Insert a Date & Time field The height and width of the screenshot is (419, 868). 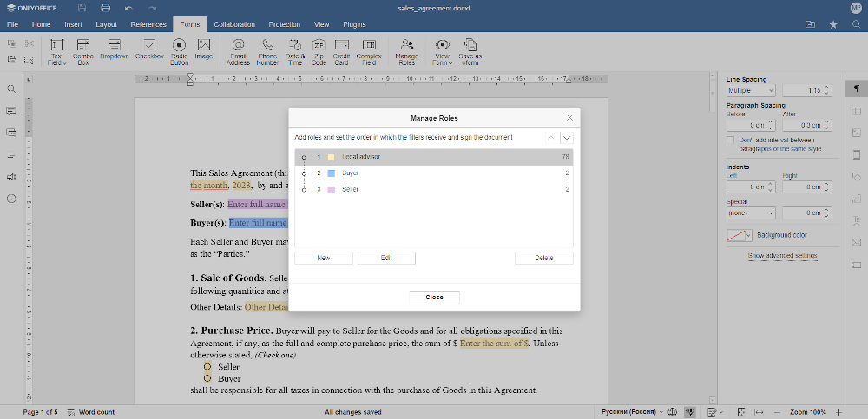click(295, 47)
